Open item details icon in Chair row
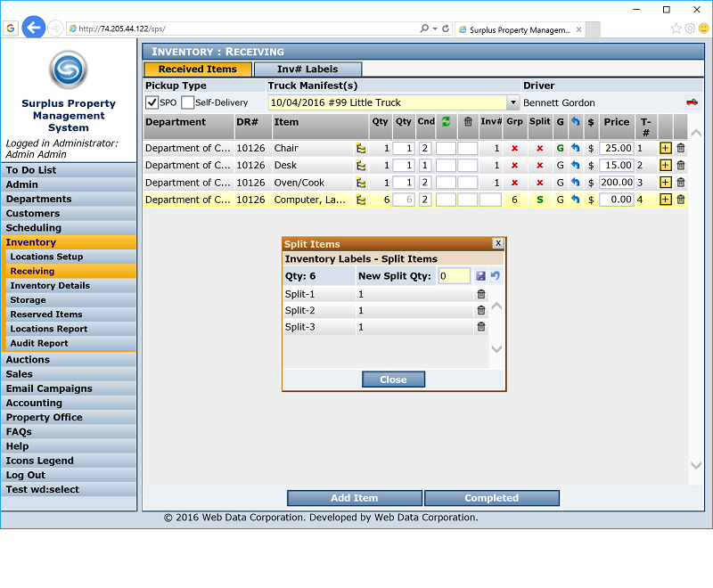Viewport: 713px width, 588px height. pos(361,148)
